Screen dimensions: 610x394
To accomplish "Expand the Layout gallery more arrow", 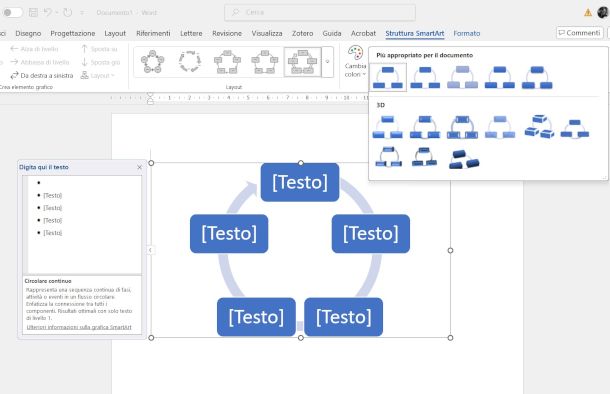I will 328,62.
